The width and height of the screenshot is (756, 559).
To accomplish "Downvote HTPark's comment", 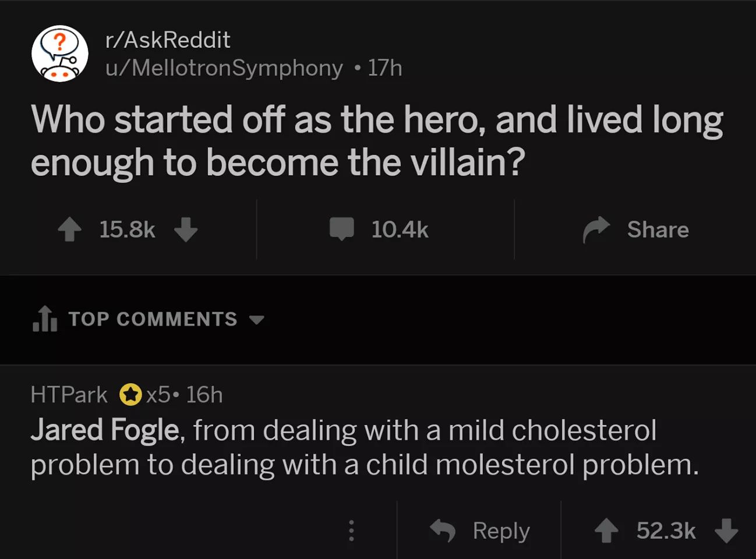I will (726, 530).
